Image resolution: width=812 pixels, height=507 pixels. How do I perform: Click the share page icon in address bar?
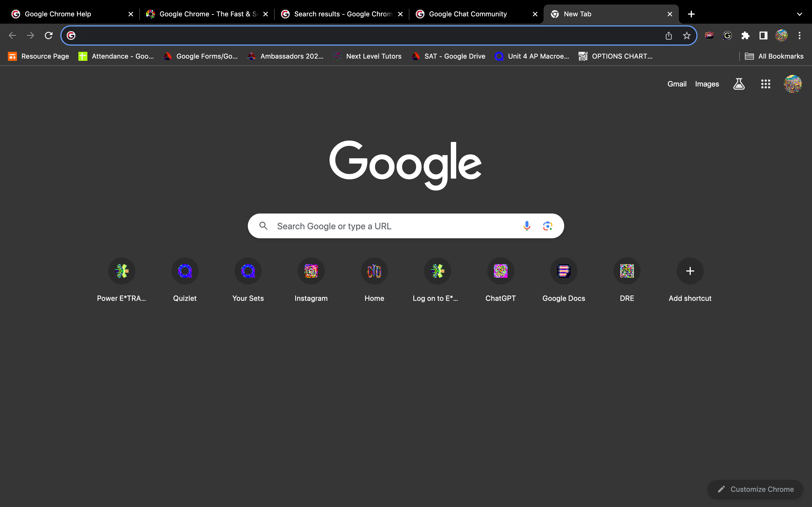(668, 35)
